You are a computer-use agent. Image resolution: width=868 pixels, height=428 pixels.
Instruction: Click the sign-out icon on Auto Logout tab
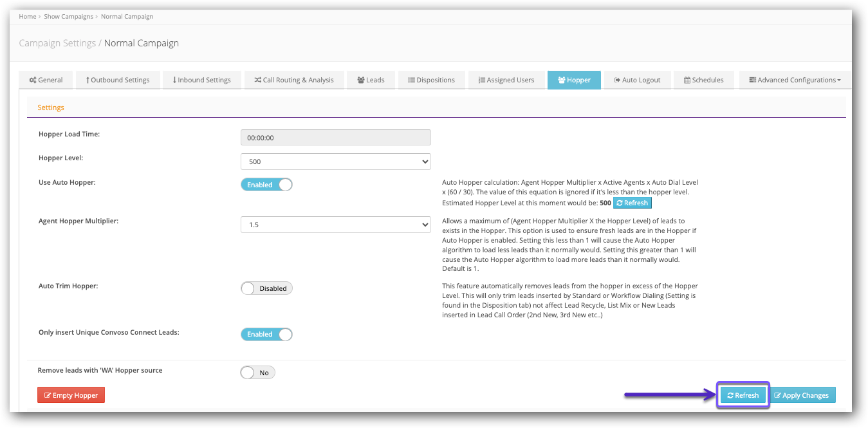tap(617, 80)
